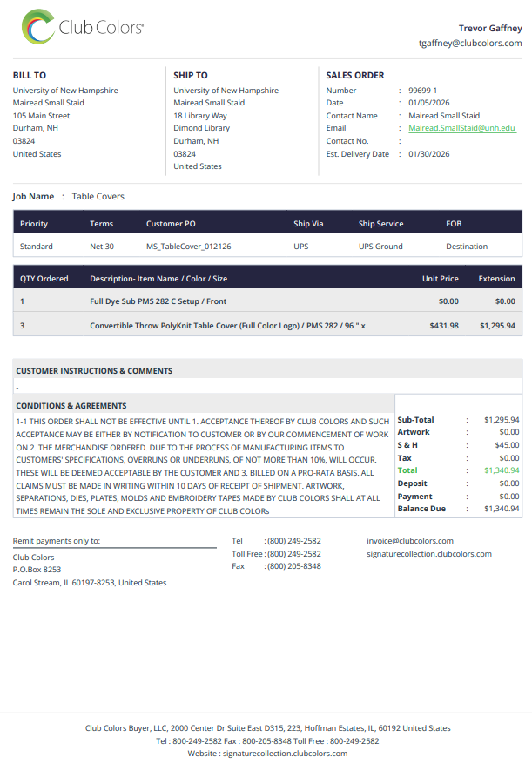Click the Customer Instructions & Comments field

(x=267, y=387)
